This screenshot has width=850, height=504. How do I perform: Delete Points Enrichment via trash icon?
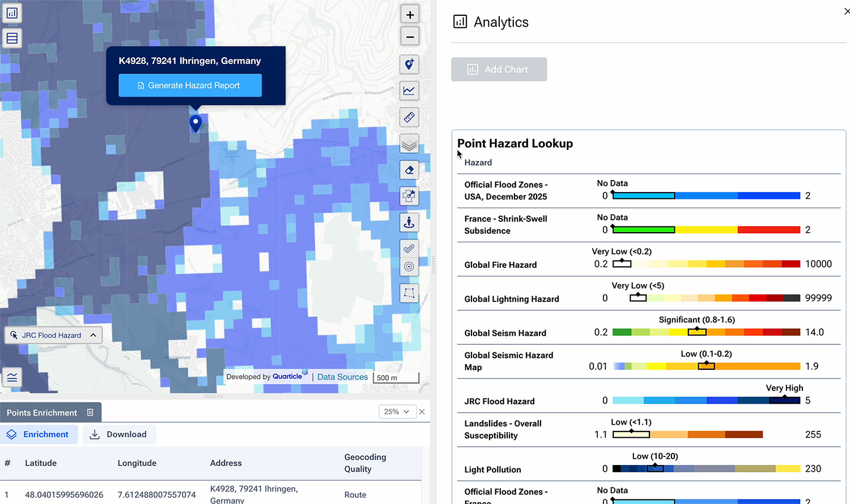point(90,412)
